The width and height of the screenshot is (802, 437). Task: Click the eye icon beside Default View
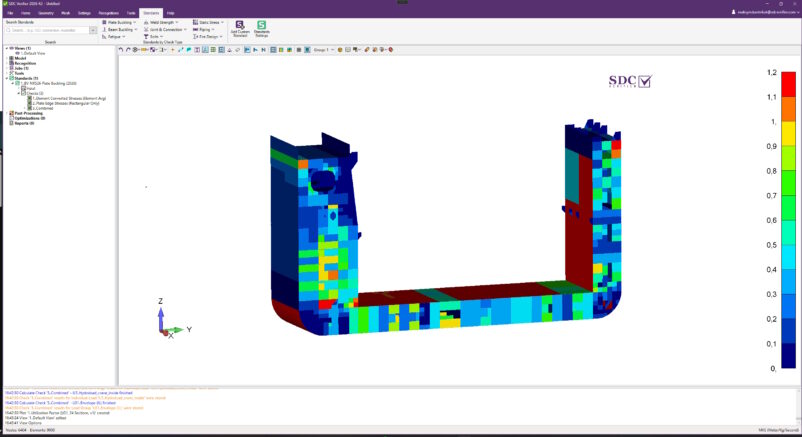tap(17, 53)
